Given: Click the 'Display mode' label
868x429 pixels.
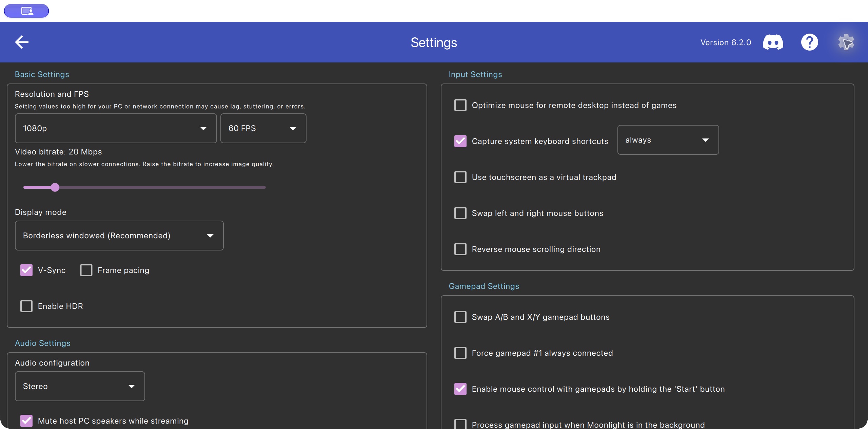Looking at the screenshot, I should (x=41, y=212).
